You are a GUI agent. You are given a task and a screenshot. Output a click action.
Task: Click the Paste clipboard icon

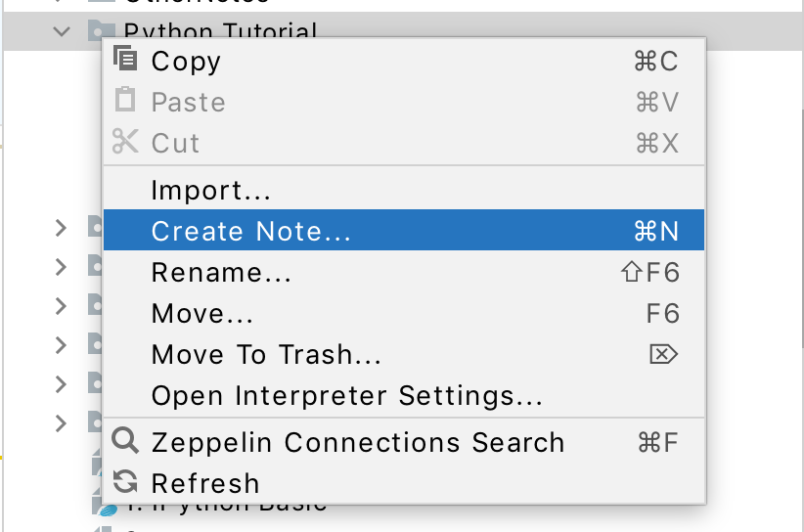125,101
